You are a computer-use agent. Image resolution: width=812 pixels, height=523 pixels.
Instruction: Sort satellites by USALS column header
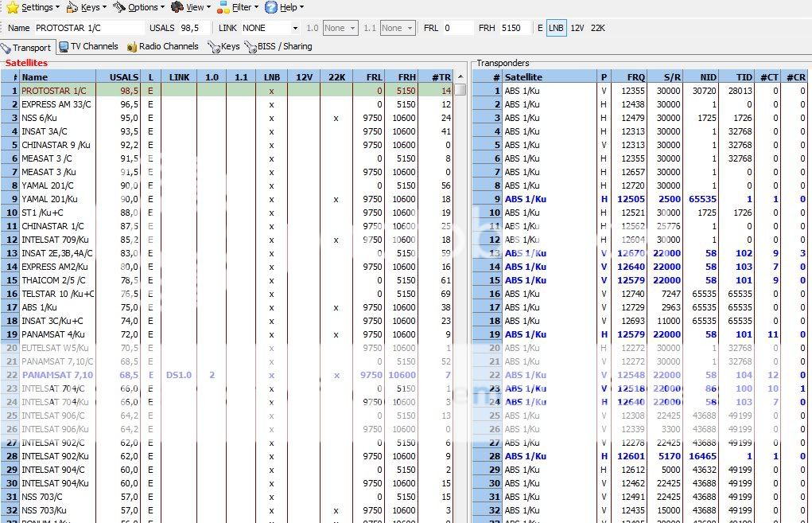118,76
